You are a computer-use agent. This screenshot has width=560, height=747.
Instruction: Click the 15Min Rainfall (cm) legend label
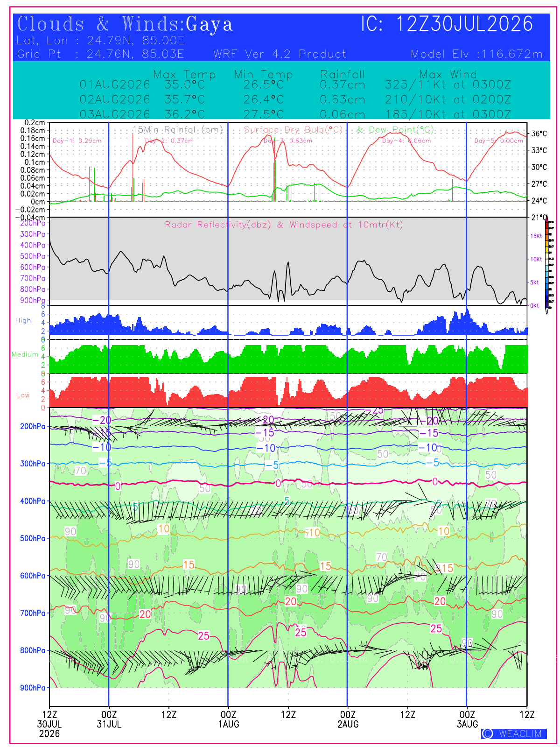click(178, 130)
